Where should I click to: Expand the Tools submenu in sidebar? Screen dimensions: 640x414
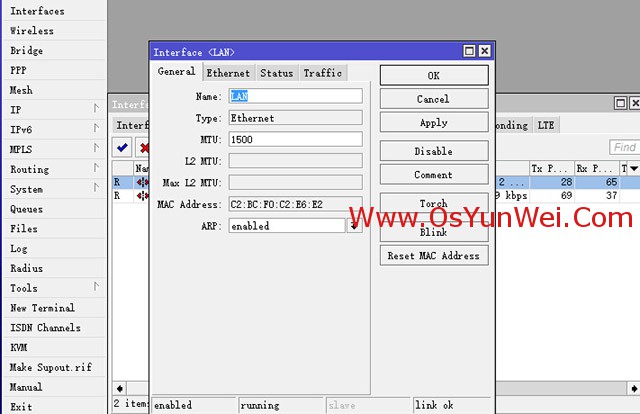[96, 288]
